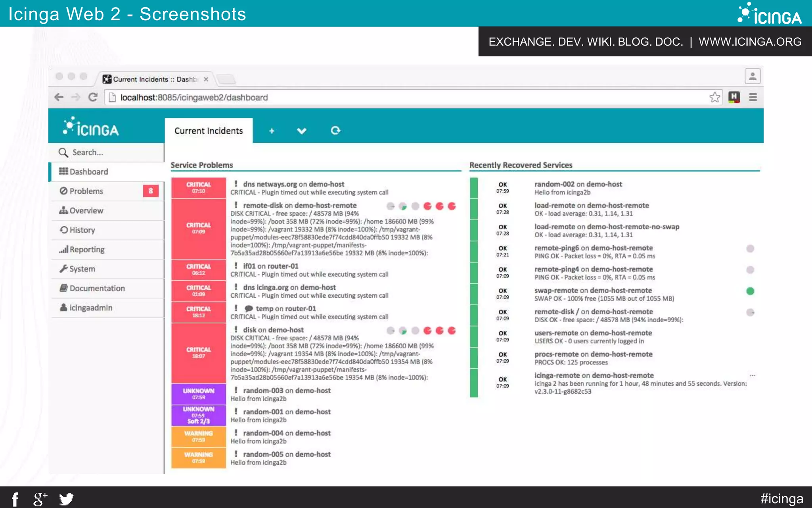Click first gray perfdata pie on remote-disk row
This screenshot has height=508, width=812.
click(391, 206)
